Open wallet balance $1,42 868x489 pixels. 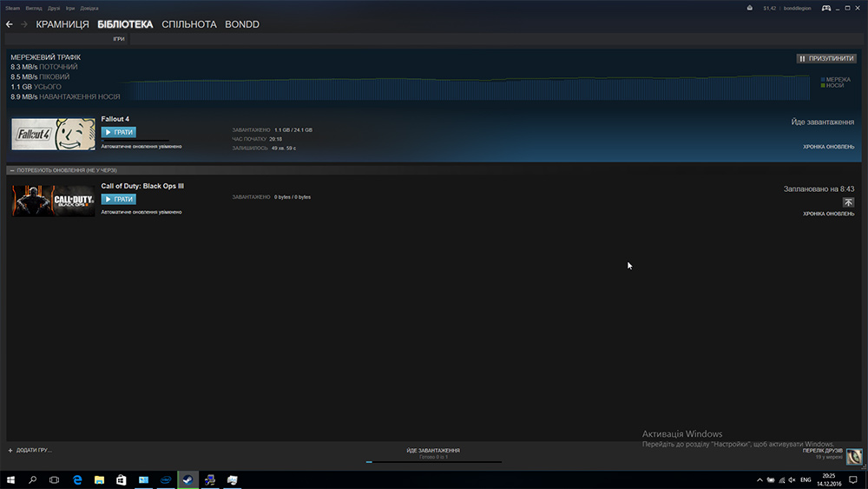769,9
